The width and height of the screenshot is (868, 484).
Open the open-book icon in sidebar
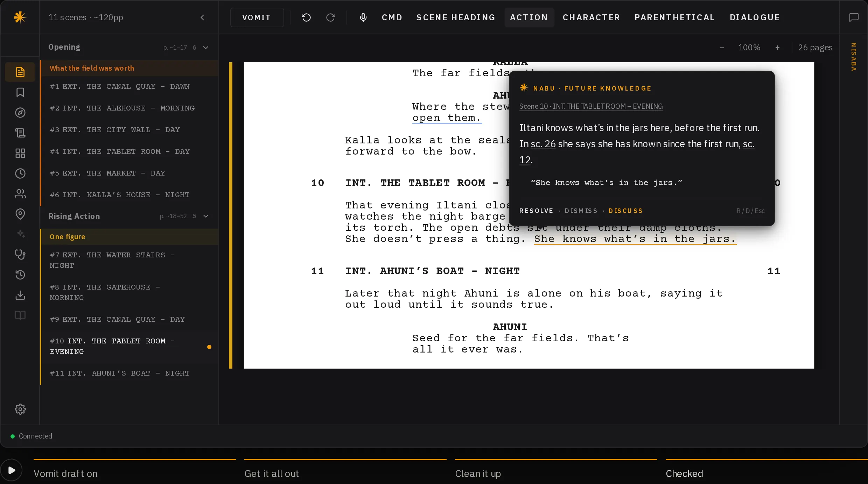tap(20, 315)
